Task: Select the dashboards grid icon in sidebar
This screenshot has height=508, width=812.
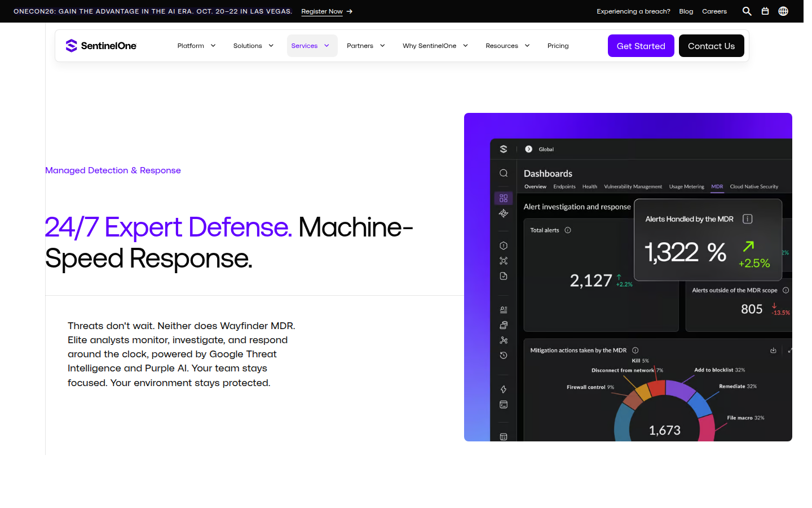Action: click(x=504, y=198)
